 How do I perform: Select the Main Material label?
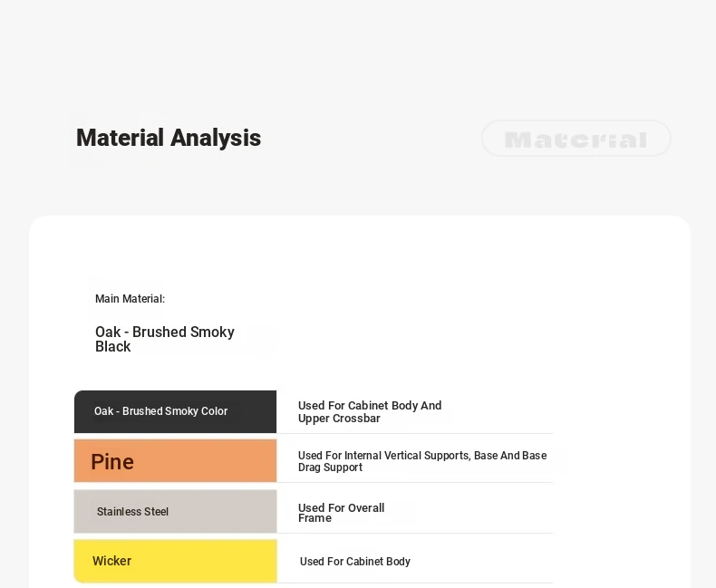coord(130,299)
